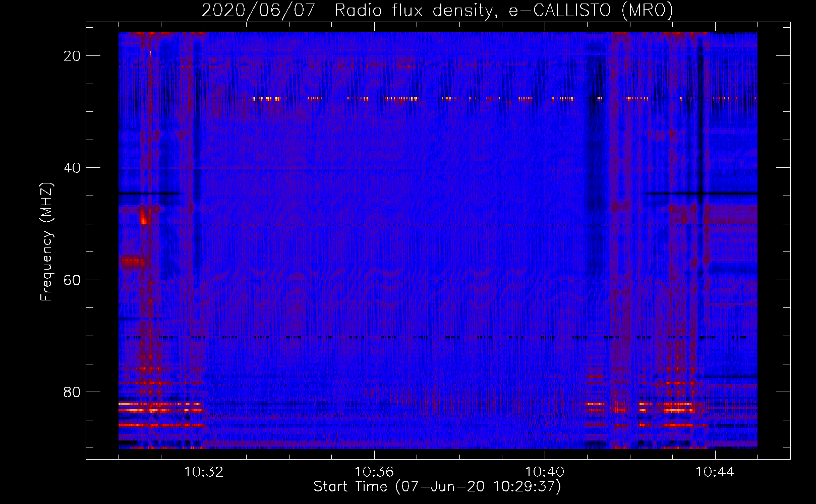Click the 80 frequency tick label
This screenshot has height=504, width=816.
coord(72,392)
